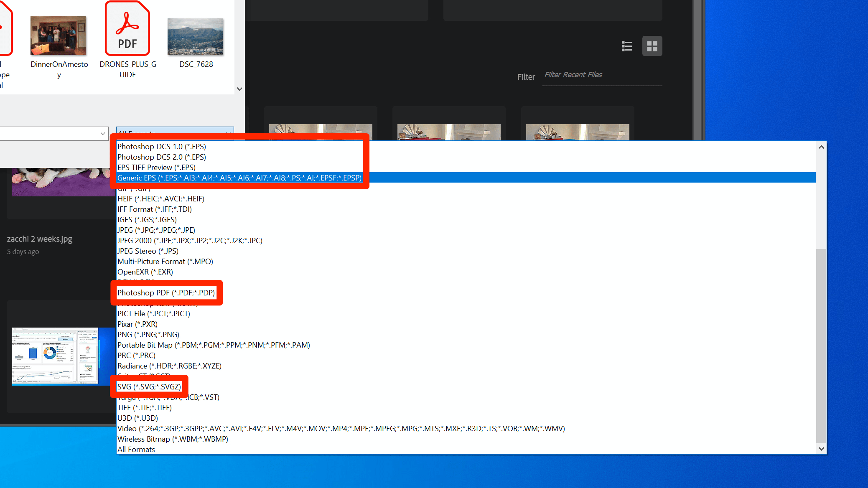Open the screenshot dashboard recent file thumbnail
Viewport: 868px width, 488px height.
55,356
